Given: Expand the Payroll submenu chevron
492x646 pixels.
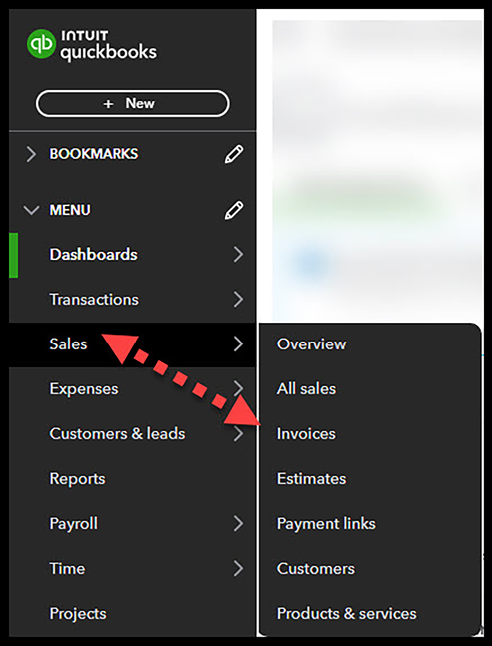Looking at the screenshot, I should click(x=238, y=524).
